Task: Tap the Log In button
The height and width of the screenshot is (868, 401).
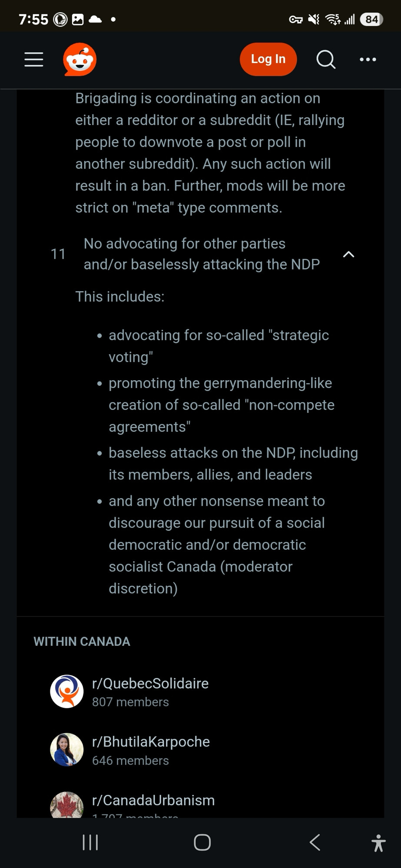Action: 268,59
